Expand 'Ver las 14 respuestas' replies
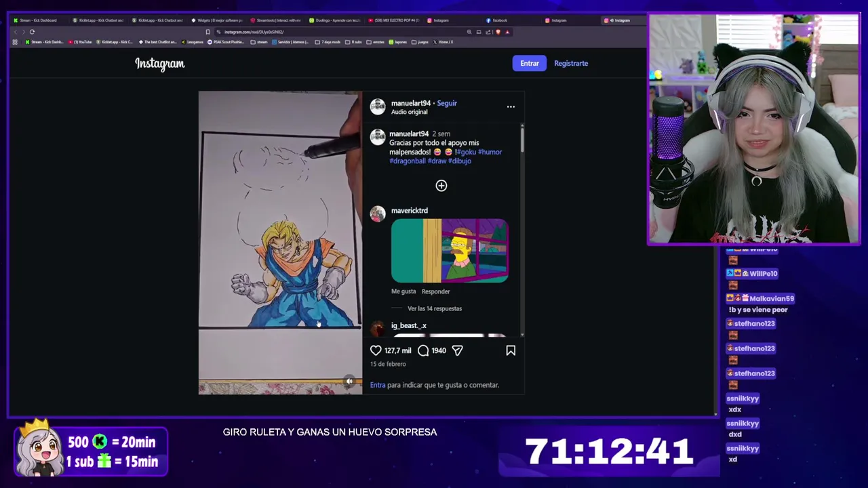Screen dimensions: 868x488 click(435, 308)
